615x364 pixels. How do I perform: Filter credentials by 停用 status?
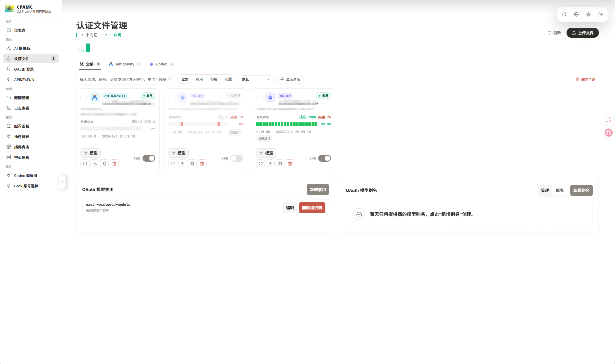coord(214,79)
